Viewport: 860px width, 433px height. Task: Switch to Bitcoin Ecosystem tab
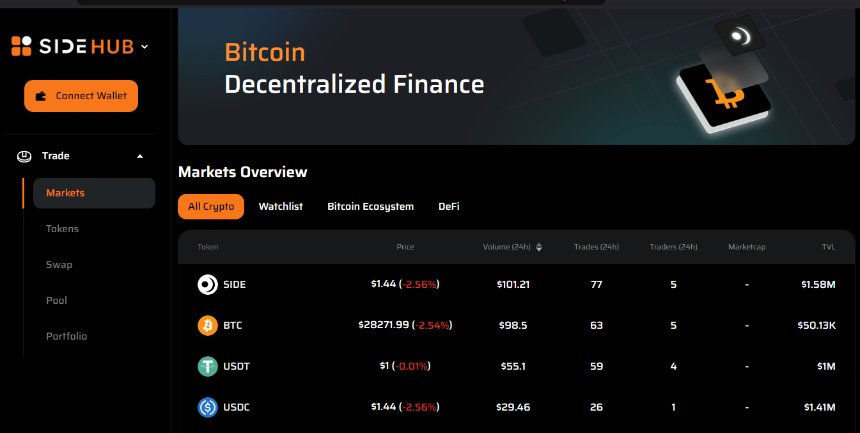[371, 206]
